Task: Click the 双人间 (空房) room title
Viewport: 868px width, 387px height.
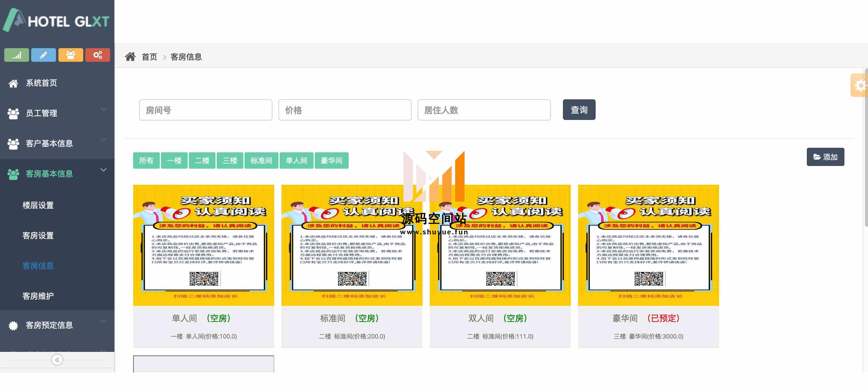Action: pyautogui.click(x=498, y=318)
